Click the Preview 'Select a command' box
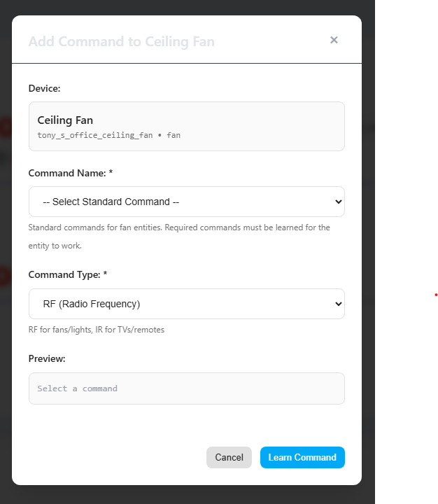This screenshot has height=504, width=438. click(x=187, y=388)
